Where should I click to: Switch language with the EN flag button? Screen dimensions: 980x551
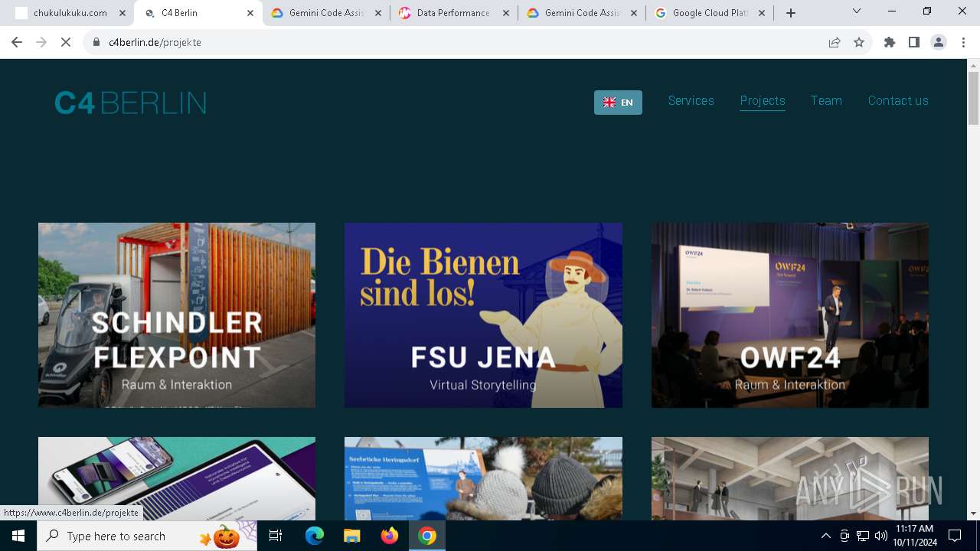pos(618,103)
